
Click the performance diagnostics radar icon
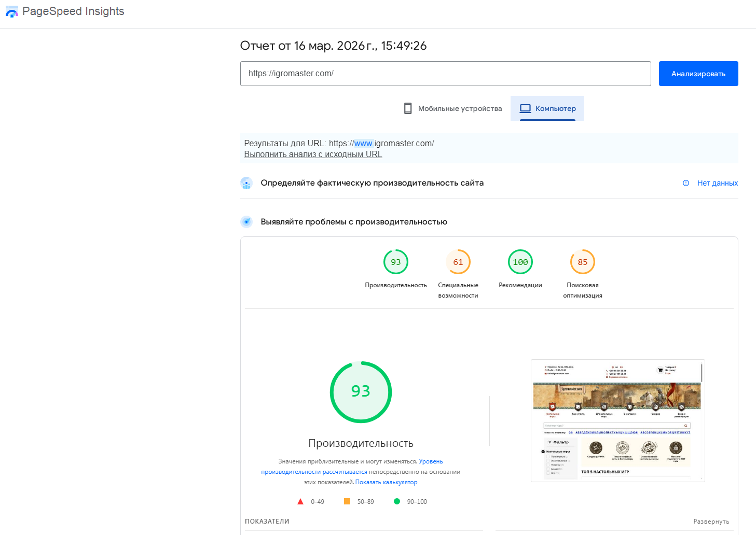[246, 222]
